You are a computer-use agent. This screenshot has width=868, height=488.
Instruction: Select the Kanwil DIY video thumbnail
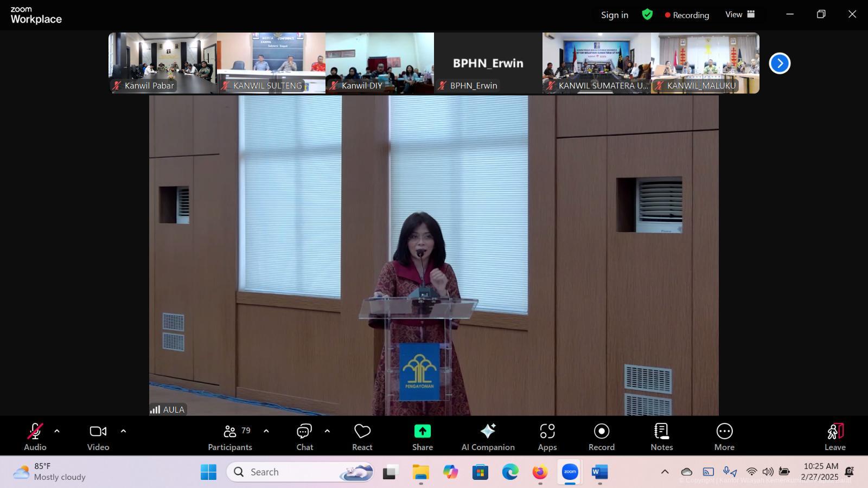379,63
